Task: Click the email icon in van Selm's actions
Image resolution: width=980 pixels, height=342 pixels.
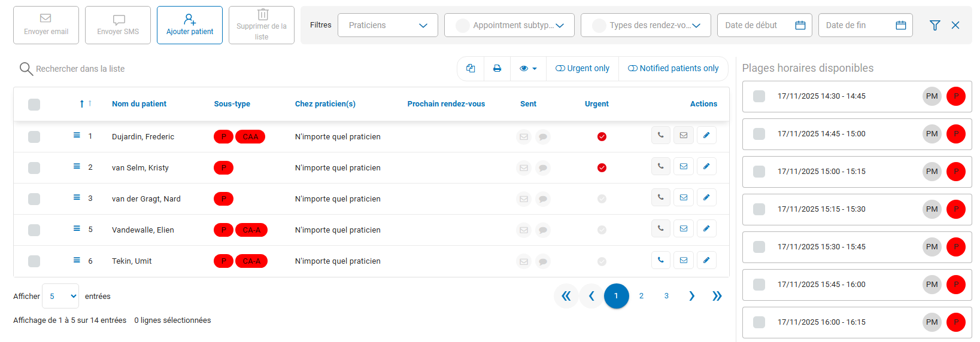Action: [x=683, y=167]
